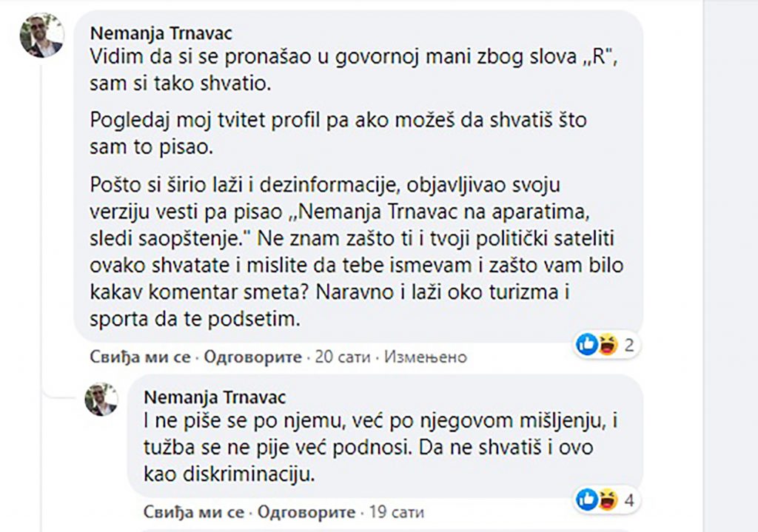The height and width of the screenshot is (532, 758).
Task: Open the '19 сати' timestamp link
Action: (397, 512)
